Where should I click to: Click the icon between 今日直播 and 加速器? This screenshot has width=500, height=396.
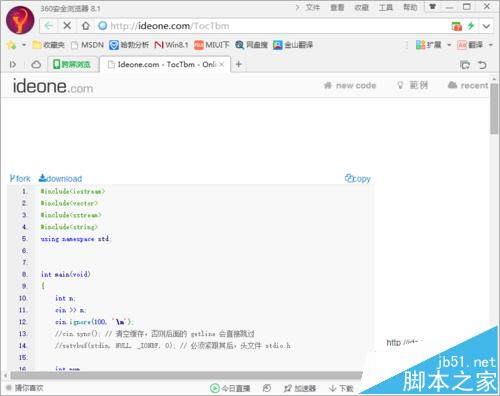(267, 388)
